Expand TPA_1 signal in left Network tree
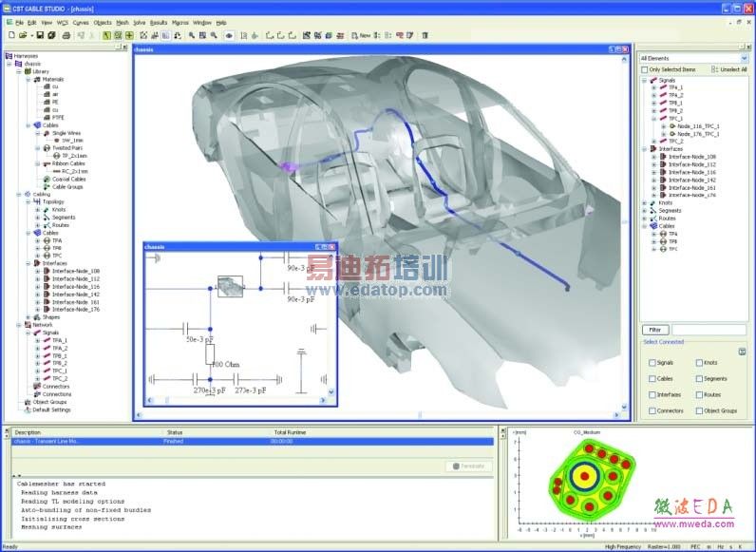The image size is (756, 552). pyautogui.click(x=38, y=340)
